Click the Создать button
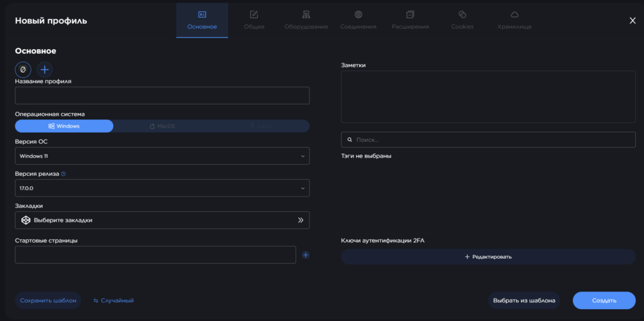Screen dimensions: 644x321 pyautogui.click(x=604, y=300)
